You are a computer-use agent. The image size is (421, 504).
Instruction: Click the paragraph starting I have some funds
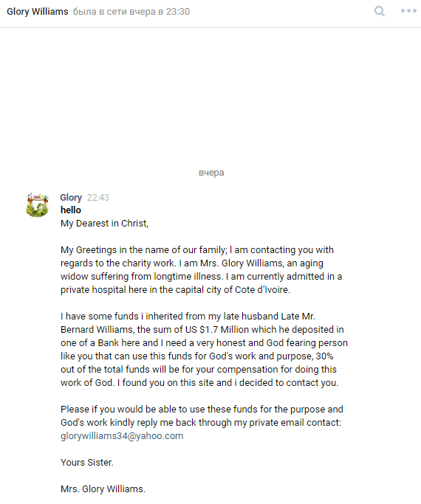click(205, 349)
